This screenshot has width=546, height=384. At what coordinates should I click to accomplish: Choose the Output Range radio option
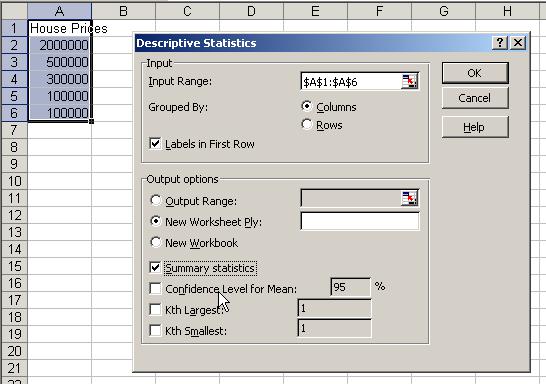155,200
